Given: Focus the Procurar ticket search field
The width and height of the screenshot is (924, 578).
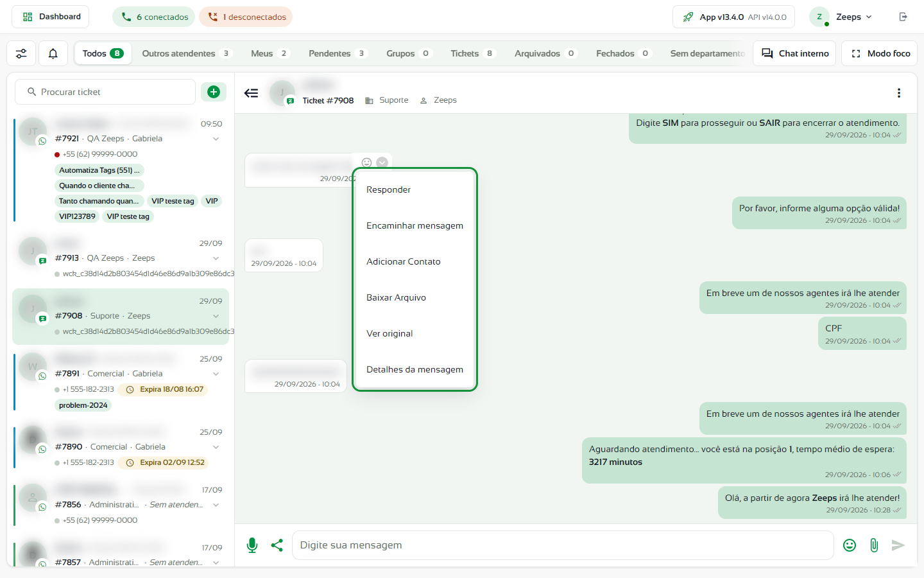Looking at the screenshot, I should [105, 92].
